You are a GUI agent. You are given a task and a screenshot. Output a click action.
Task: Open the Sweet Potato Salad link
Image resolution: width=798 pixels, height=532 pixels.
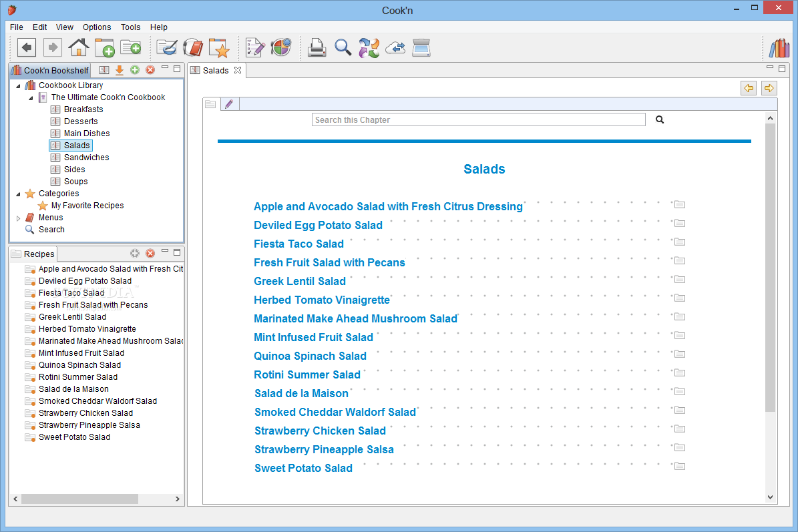303,469
